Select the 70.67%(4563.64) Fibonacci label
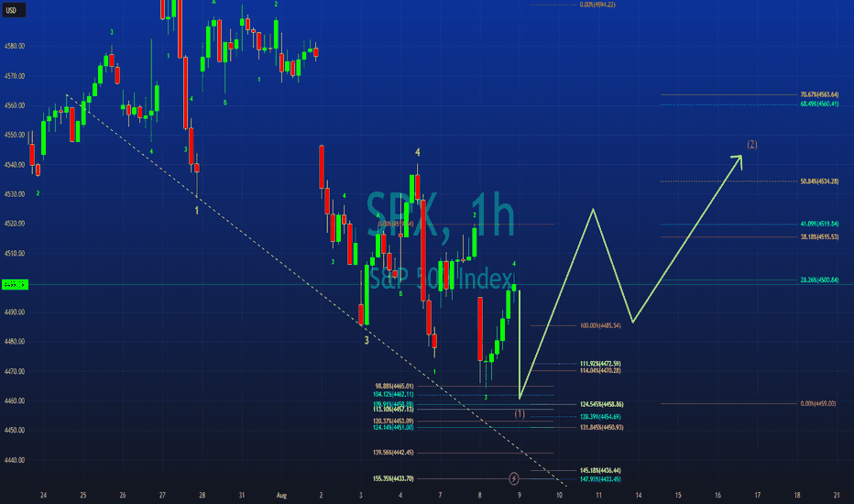 819,94
